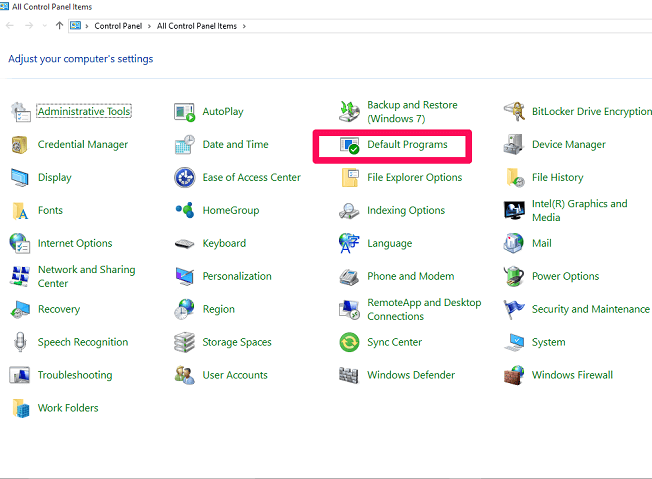Open the Default Programs icon
652x479 pixels.
click(349, 145)
